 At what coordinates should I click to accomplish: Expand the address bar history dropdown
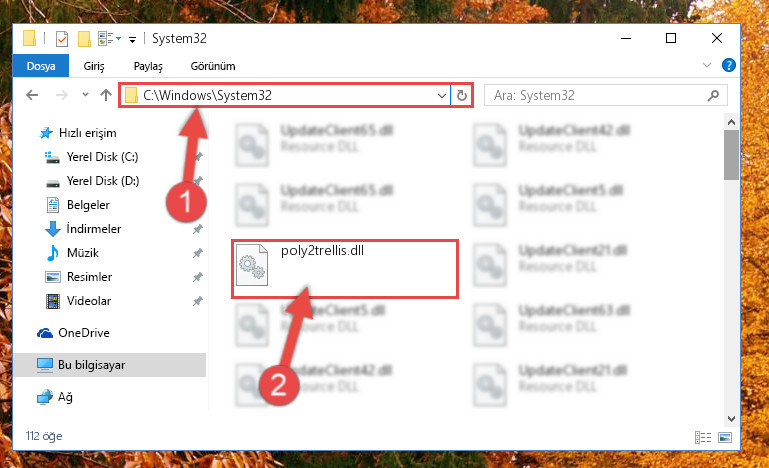pyautogui.click(x=441, y=95)
